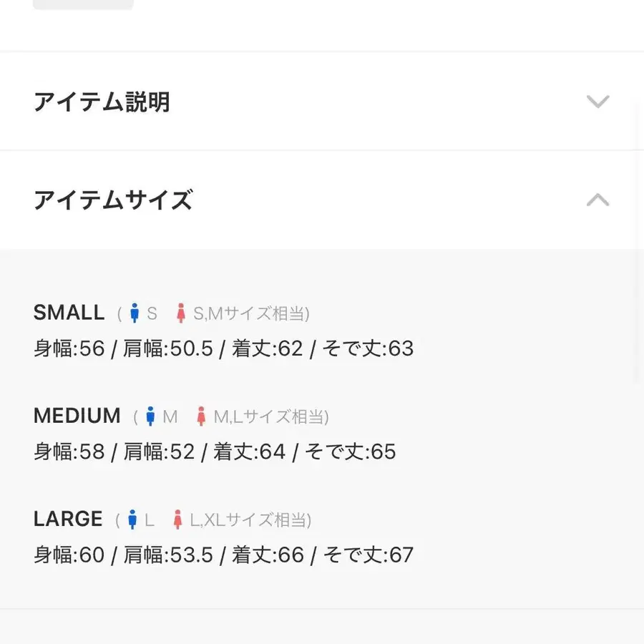The image size is (644, 644).
Task: Click the grey rounded button at top left
Action: (x=82, y=4)
